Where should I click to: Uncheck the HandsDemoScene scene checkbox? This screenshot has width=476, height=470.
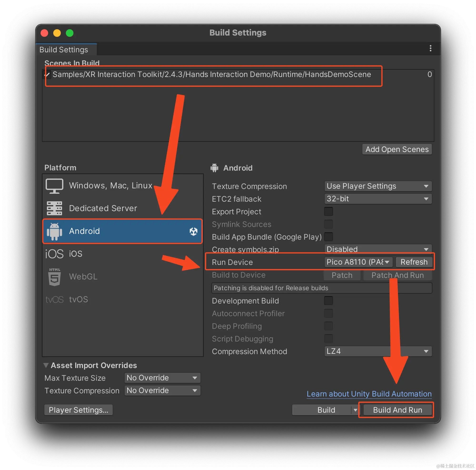tap(47, 74)
